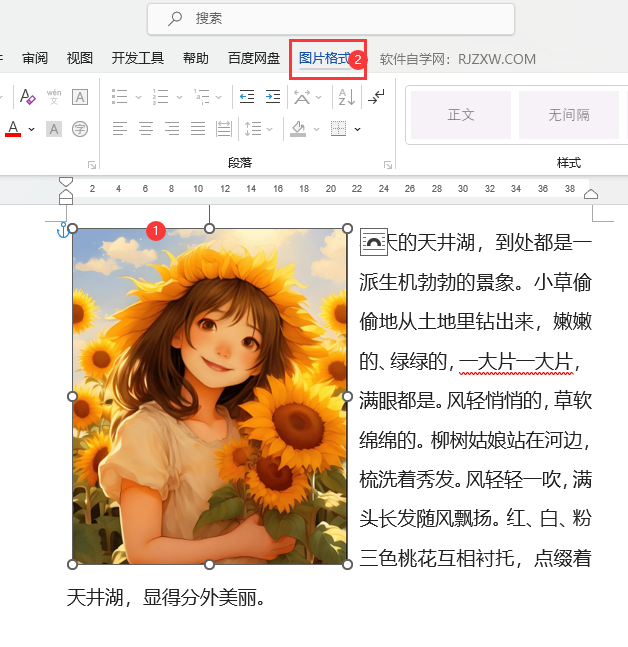
Task: Align text left
Action: coord(120,129)
